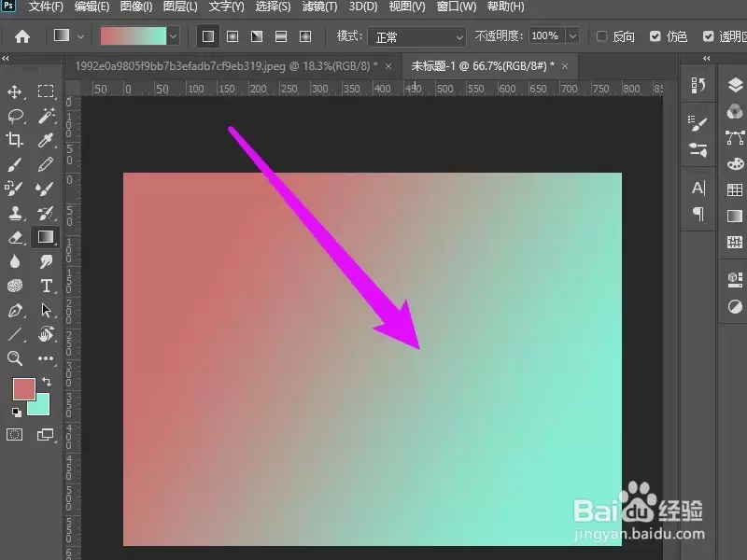Select the Rectangular Marquee tool
The height and width of the screenshot is (560, 747).
[x=46, y=91]
